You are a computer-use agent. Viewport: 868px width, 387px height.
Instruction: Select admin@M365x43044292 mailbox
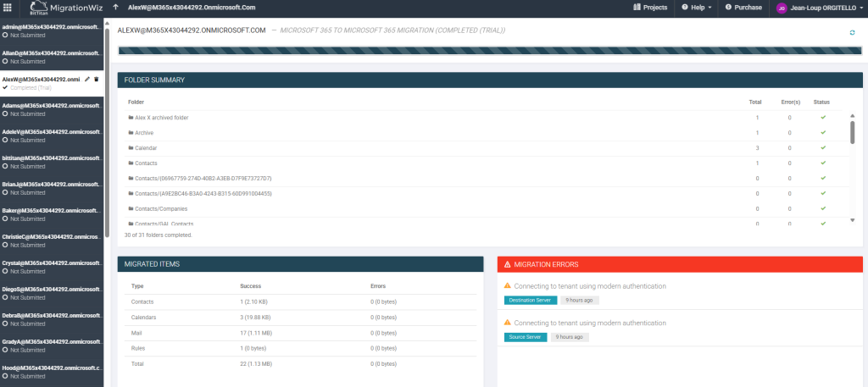click(52, 31)
